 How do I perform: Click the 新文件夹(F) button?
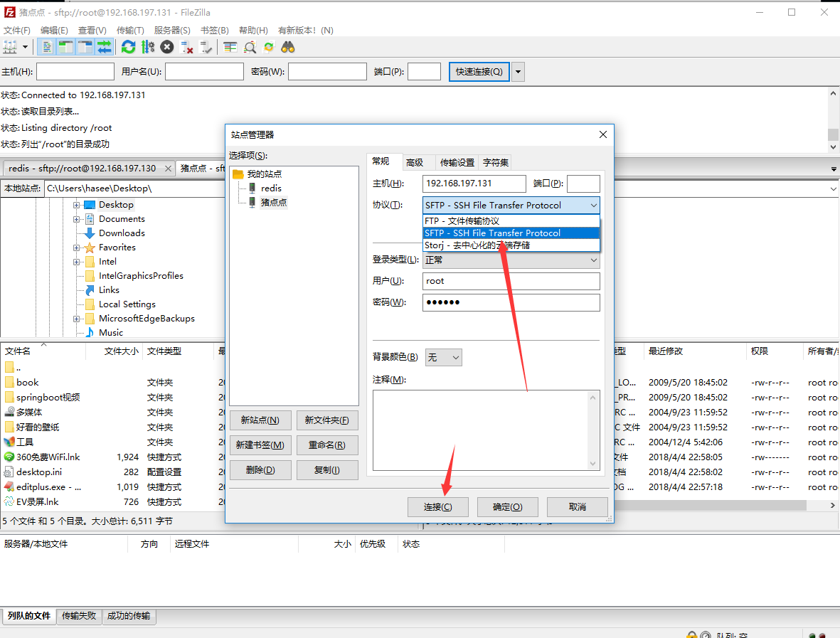pyautogui.click(x=326, y=420)
